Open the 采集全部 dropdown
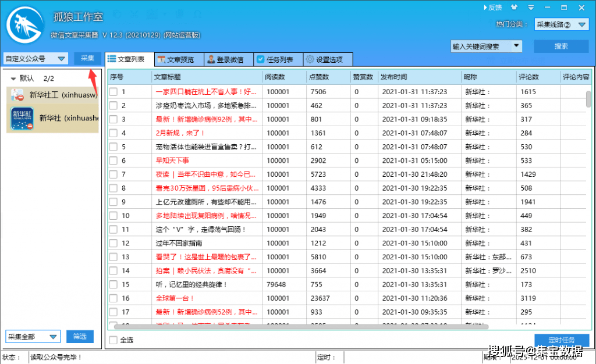 tap(33, 337)
